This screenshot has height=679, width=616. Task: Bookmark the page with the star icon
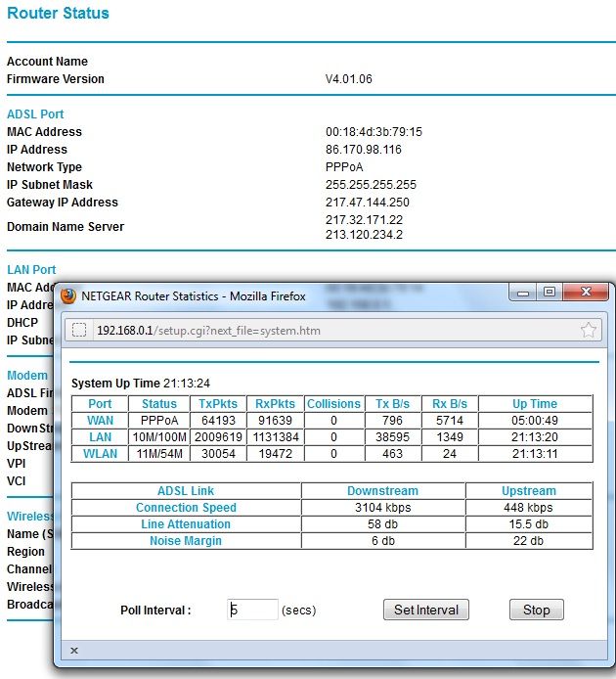click(x=589, y=331)
